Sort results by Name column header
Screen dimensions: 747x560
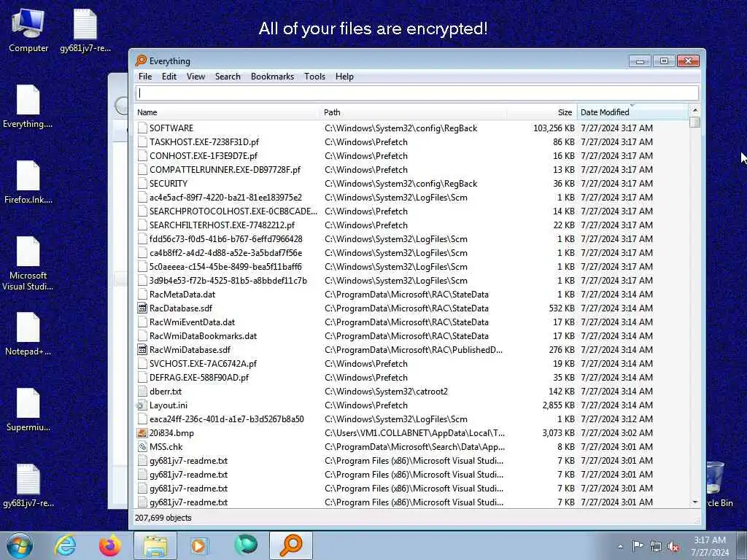[x=227, y=112]
